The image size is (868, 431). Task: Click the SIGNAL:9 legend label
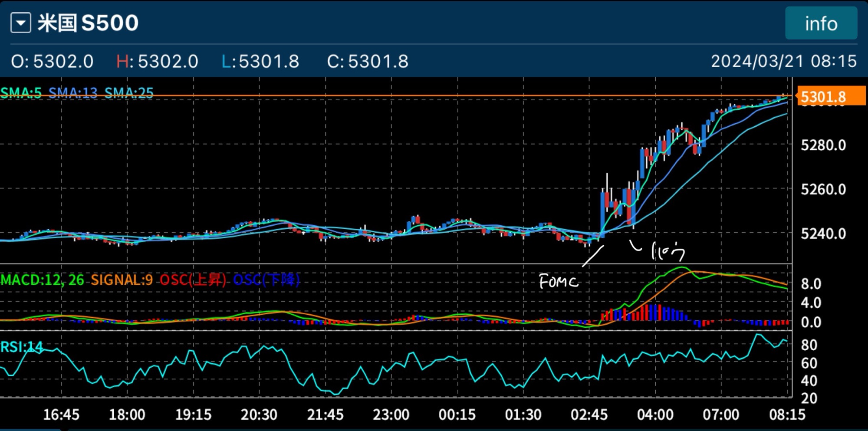point(122,280)
